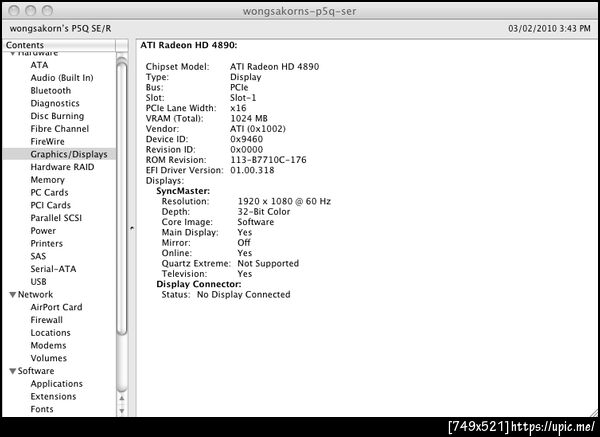Image resolution: width=600 pixels, height=437 pixels.
Task: Click the window resize grip corner
Action: pyautogui.click(x=594, y=413)
